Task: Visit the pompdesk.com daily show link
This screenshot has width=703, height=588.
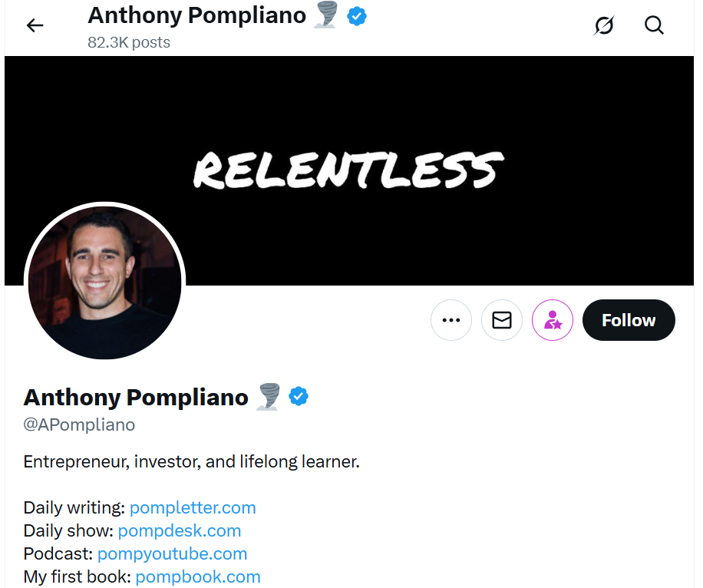Action: [x=180, y=530]
